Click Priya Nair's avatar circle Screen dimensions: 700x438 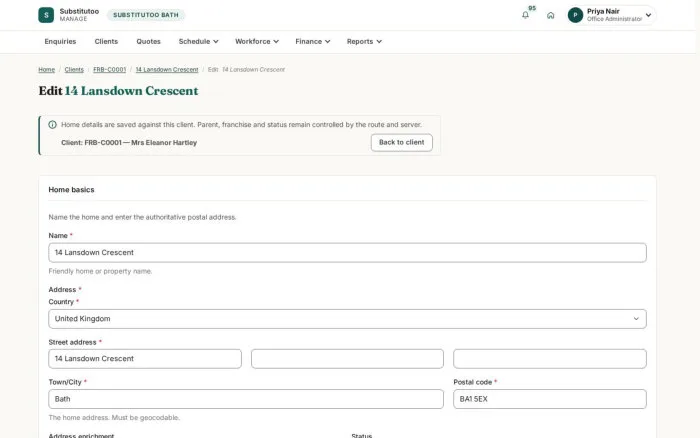[575, 15]
